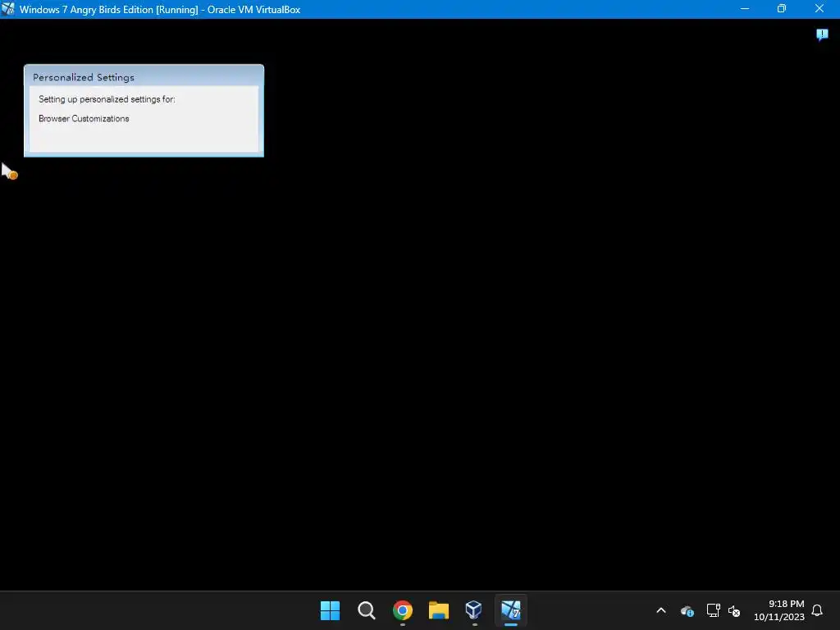The height and width of the screenshot is (630, 840).
Task: Minimize the VirtualBox VM window
Action: pyautogui.click(x=745, y=8)
